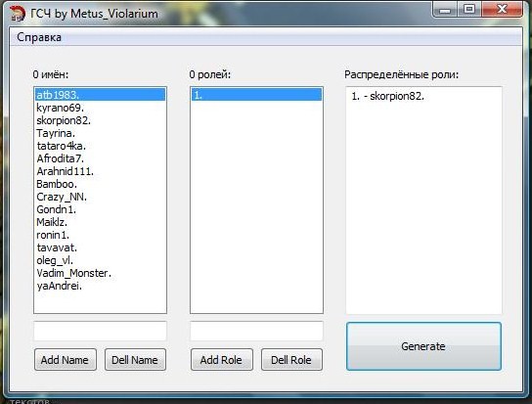This screenshot has width=532, height=404.
Task: Click the Add Name button
Action: (66, 360)
